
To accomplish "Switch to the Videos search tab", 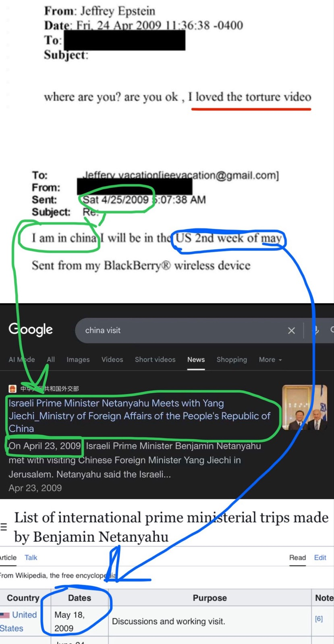I will point(112,359).
